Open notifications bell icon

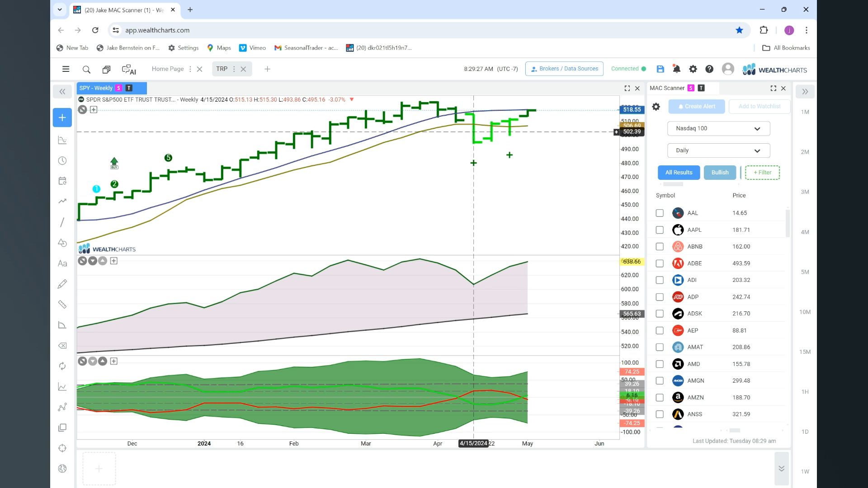[676, 69]
